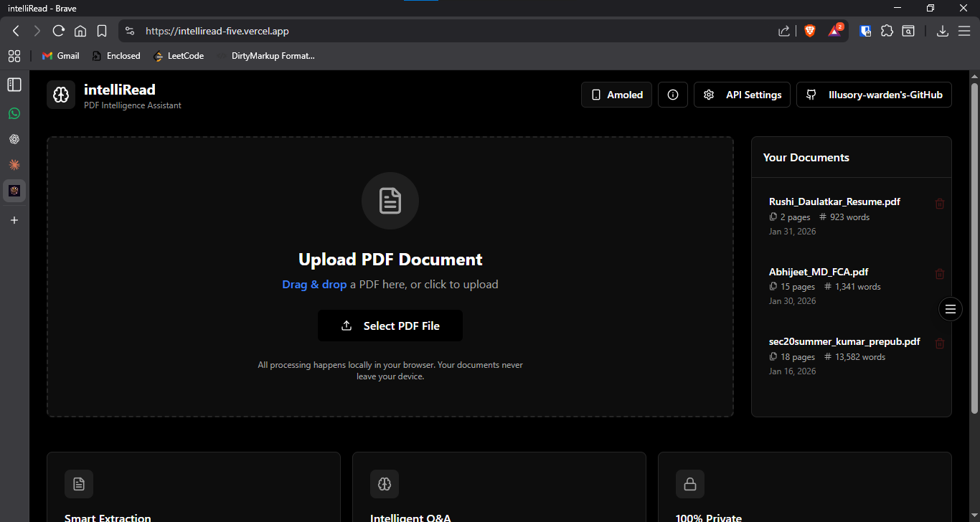980x522 pixels.
Task: Click the intelliRead brain logo
Action: click(x=61, y=95)
